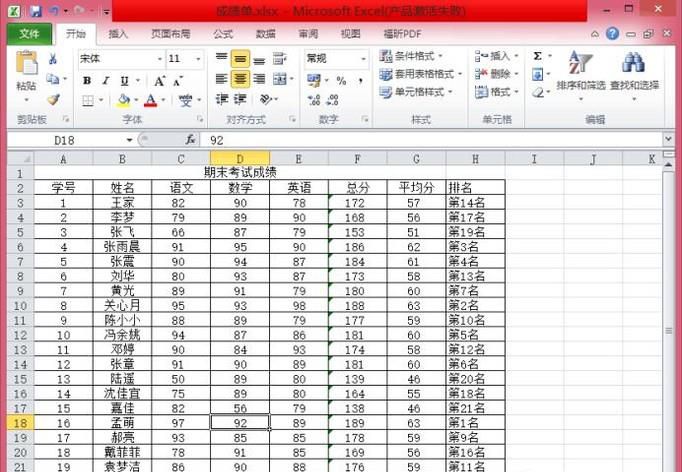Open Alignment dialog launcher in 对齐方式 group

click(x=292, y=119)
